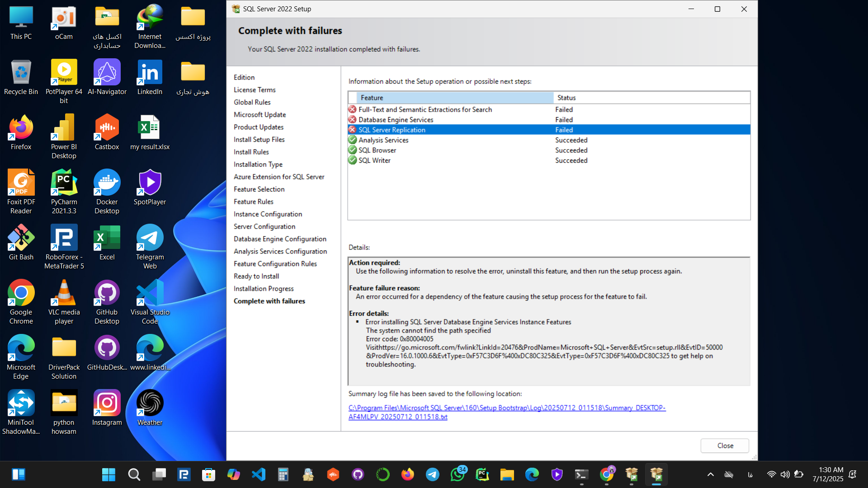Expand hidden system tray icons chevron
The image size is (868, 488).
pyautogui.click(x=711, y=474)
